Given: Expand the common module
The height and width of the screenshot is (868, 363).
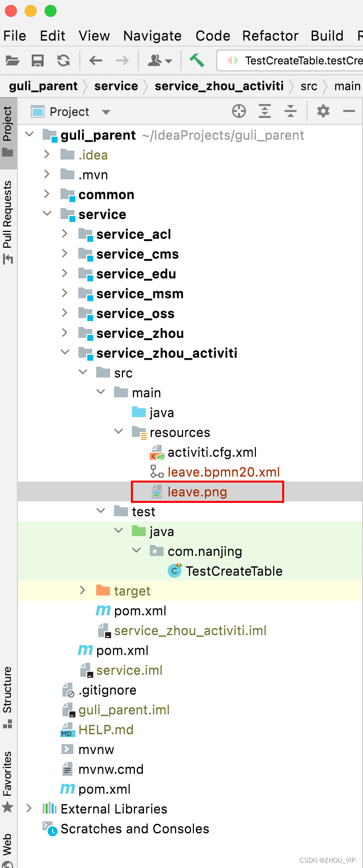Looking at the screenshot, I should pyautogui.click(x=47, y=194).
